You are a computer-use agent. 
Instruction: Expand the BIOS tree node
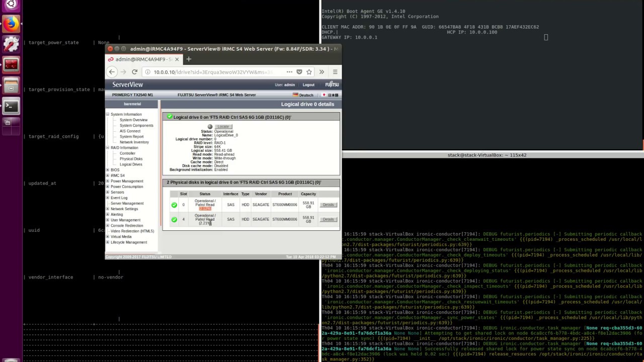click(107, 170)
